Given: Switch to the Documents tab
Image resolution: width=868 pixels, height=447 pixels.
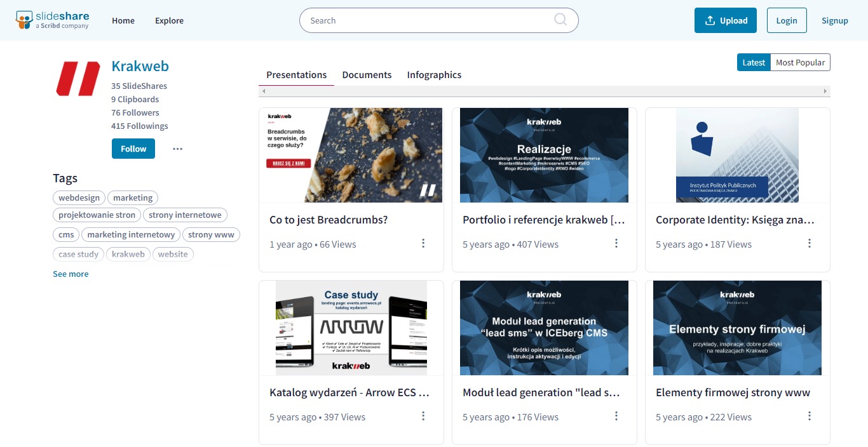Looking at the screenshot, I should pos(367,75).
